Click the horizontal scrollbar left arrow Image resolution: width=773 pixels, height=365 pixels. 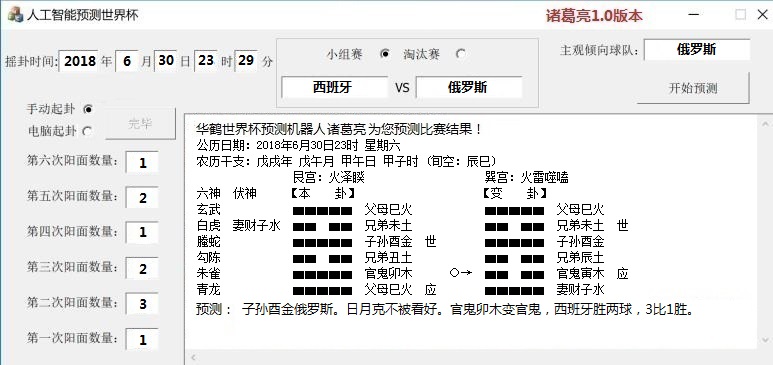point(192,357)
